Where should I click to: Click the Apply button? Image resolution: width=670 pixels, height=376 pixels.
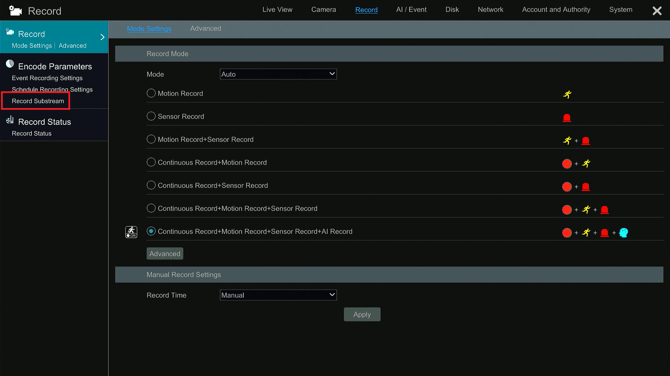point(362,314)
